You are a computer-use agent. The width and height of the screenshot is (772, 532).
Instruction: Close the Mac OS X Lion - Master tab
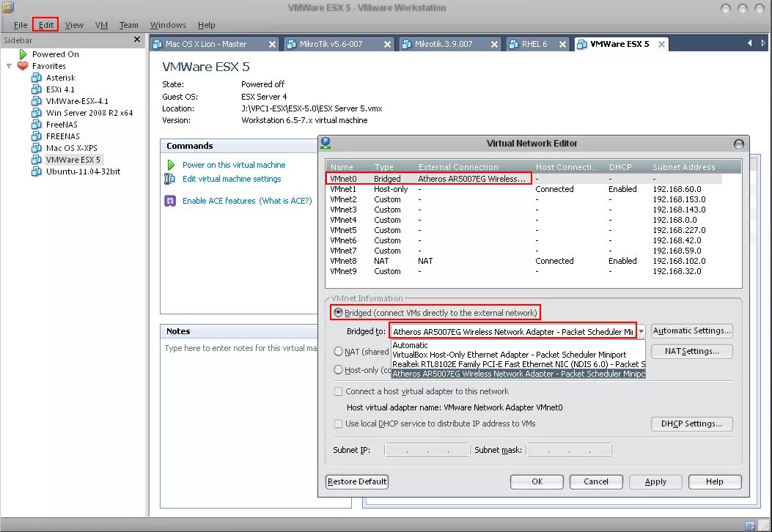pyautogui.click(x=272, y=44)
